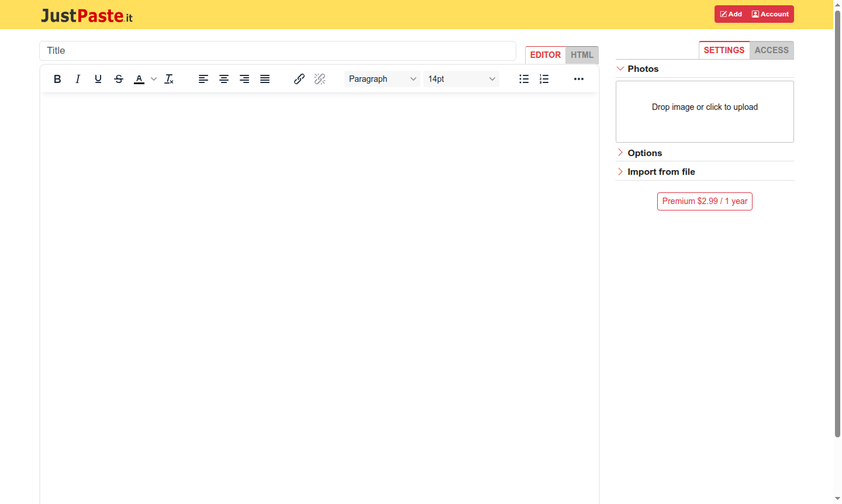This screenshot has height=504, width=842.
Task: Expand the Import from file section
Action: click(661, 171)
